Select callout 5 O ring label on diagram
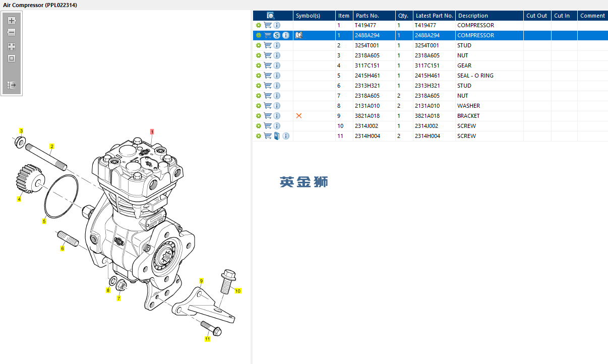 point(44,221)
